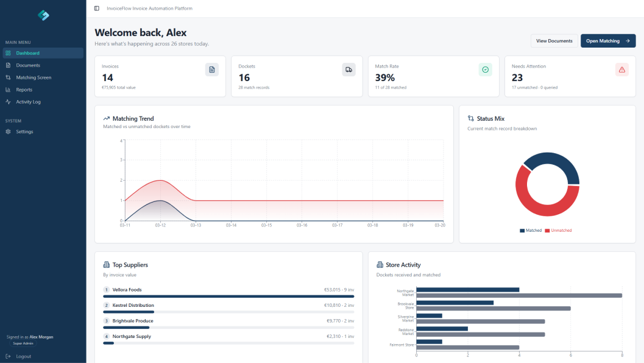Click the InvoiceFlow logo icon
This screenshot has width=644, height=363.
click(43, 15)
